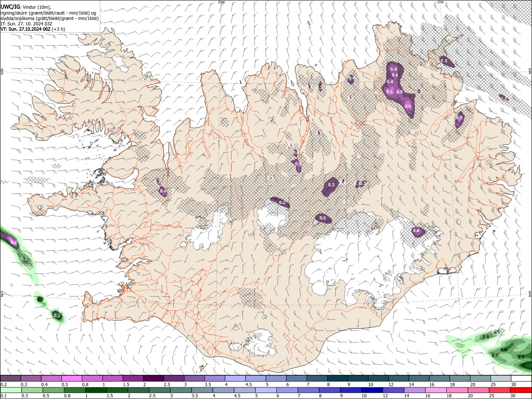Click upper legend swatch between 0.2 and 0.3
Image resolution: width=532 pixels, height=399 pixels.
10,379
